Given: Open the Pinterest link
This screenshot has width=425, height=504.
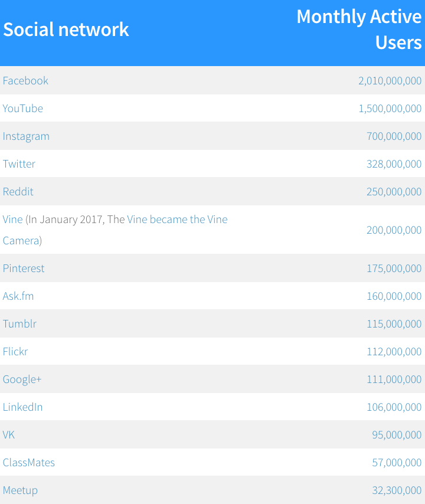Looking at the screenshot, I should 24,269.
